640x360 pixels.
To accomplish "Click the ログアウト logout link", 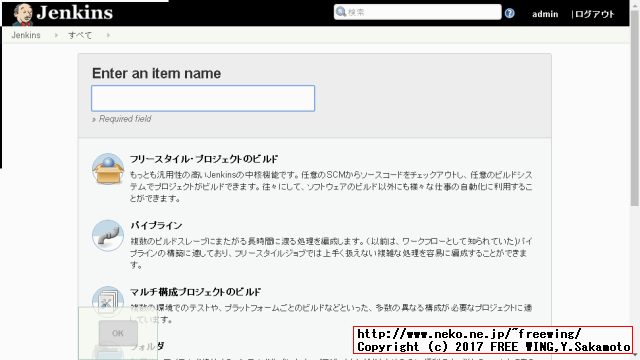I will (x=595, y=14).
